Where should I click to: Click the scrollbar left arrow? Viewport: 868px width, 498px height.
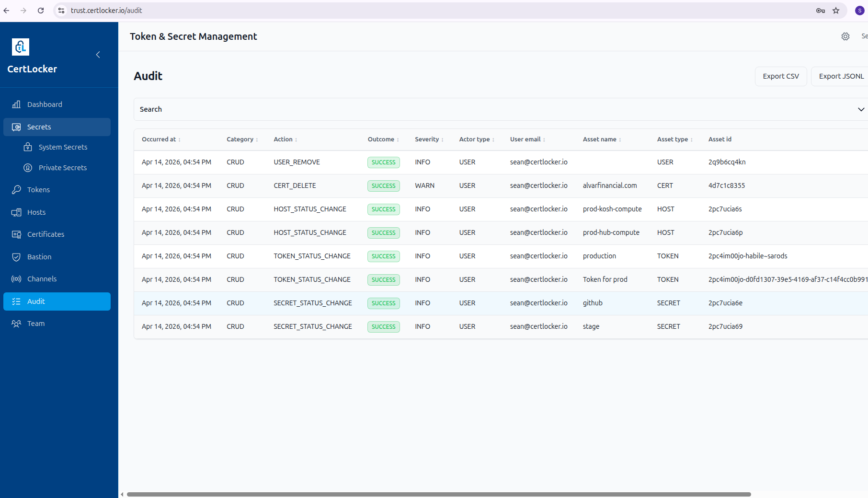coord(122,494)
